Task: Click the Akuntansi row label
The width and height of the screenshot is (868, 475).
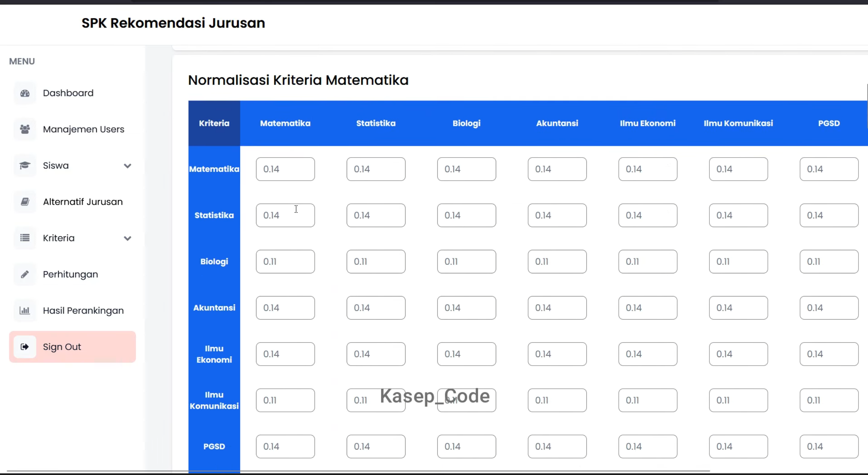Action: click(x=214, y=308)
